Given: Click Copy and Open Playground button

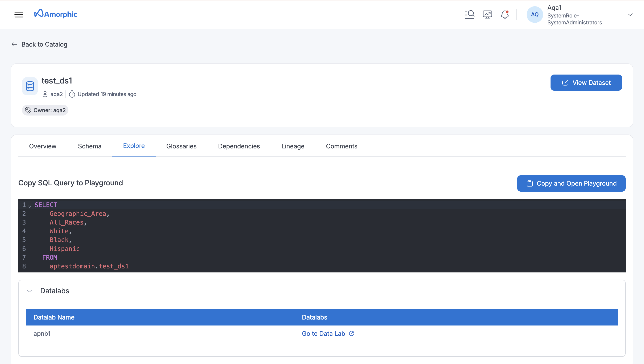Looking at the screenshot, I should (x=571, y=183).
